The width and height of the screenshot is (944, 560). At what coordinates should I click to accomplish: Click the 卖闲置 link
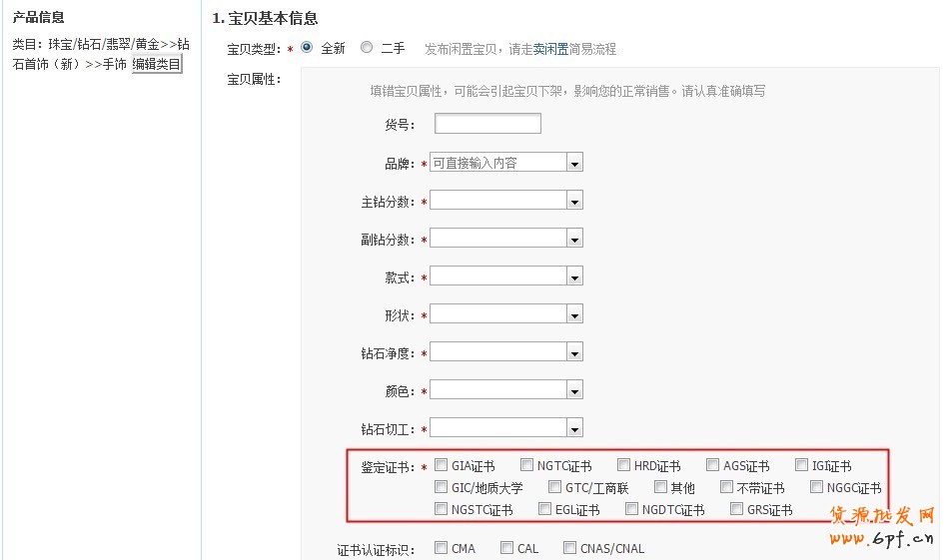point(550,49)
